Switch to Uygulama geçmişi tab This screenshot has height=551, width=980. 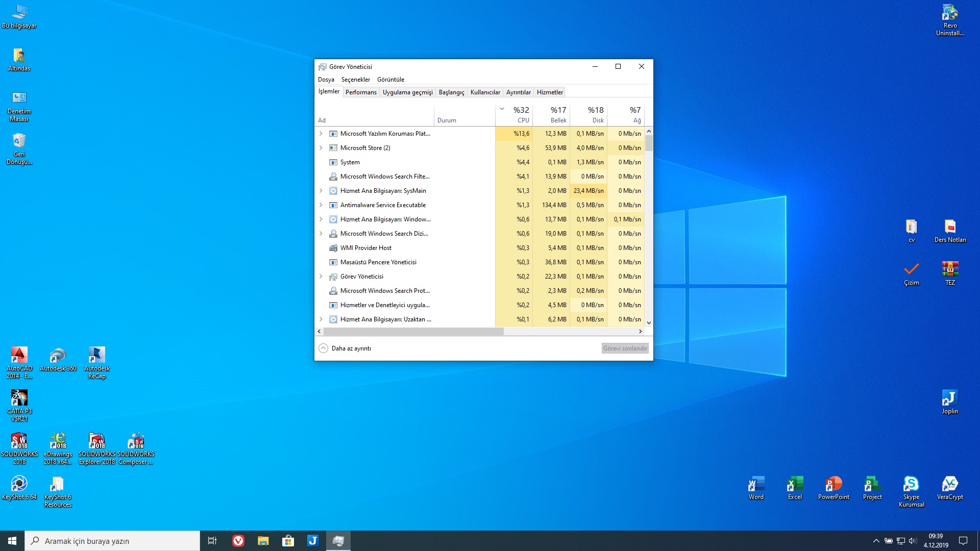tap(408, 92)
